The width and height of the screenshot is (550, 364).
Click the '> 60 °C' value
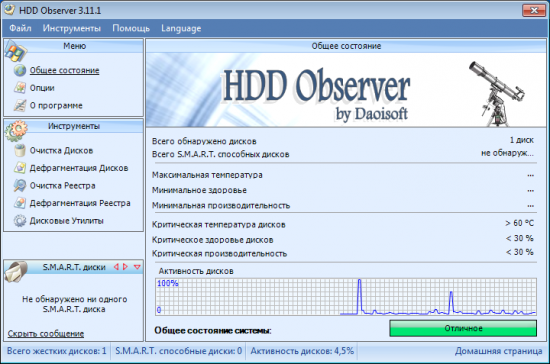519,223
